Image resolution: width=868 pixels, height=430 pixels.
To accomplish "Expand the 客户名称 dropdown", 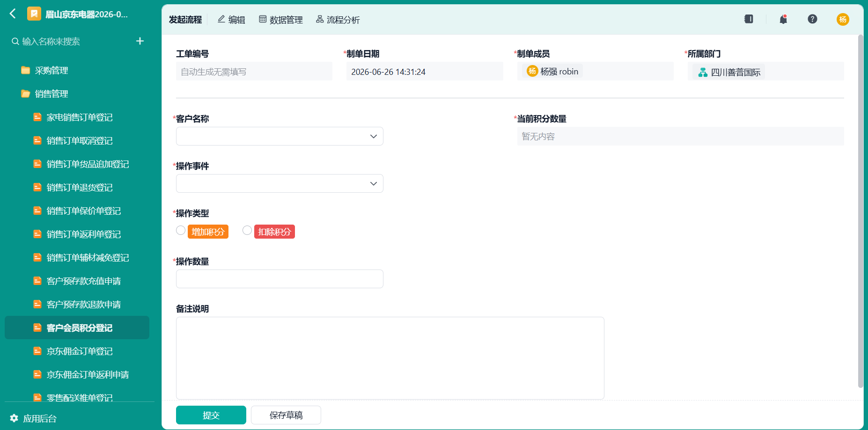I will point(280,136).
